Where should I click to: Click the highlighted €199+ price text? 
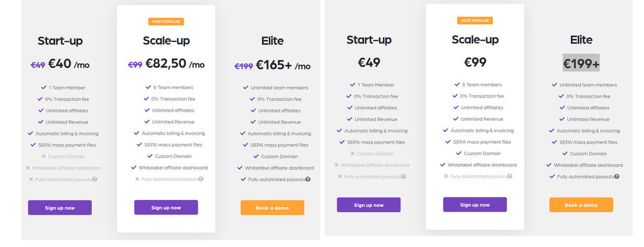tap(581, 63)
